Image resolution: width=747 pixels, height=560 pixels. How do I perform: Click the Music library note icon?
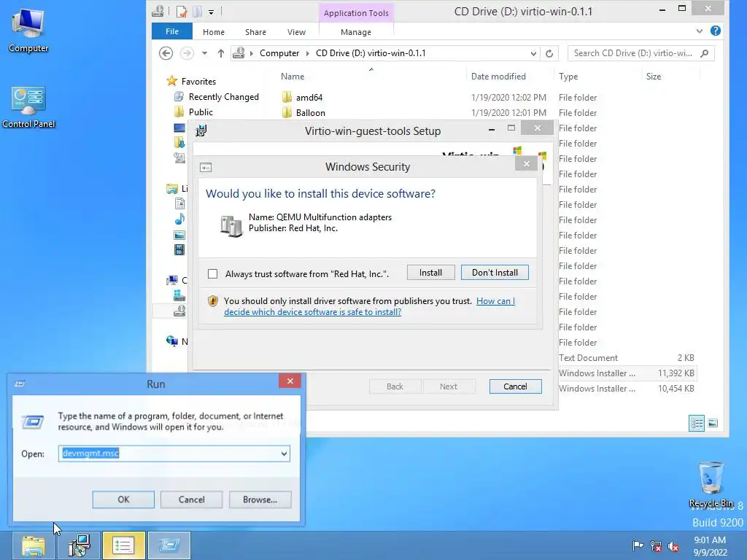[x=179, y=219]
